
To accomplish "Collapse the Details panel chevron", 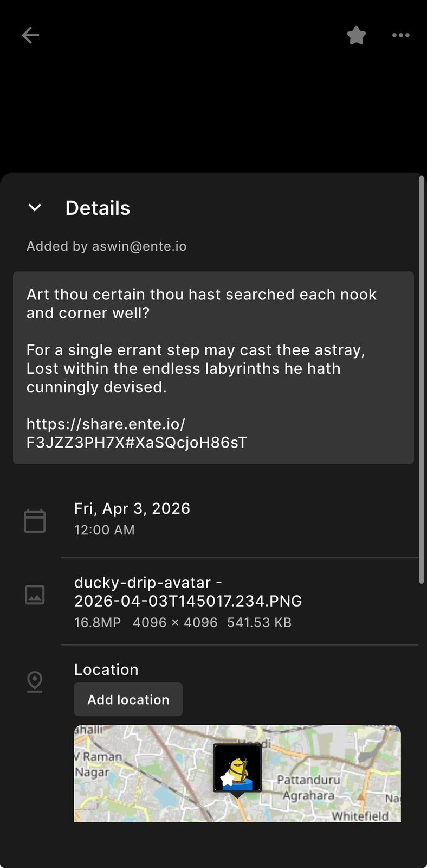I will coord(35,208).
